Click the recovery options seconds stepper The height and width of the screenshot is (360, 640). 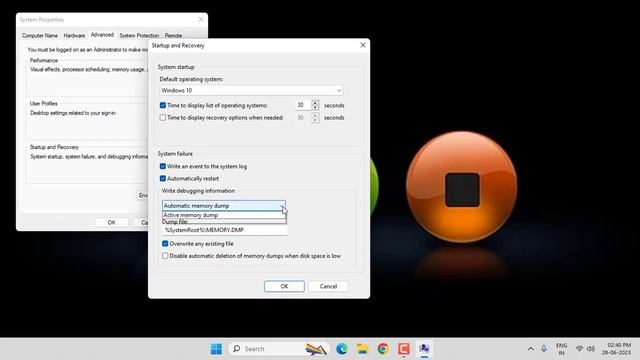315,118
